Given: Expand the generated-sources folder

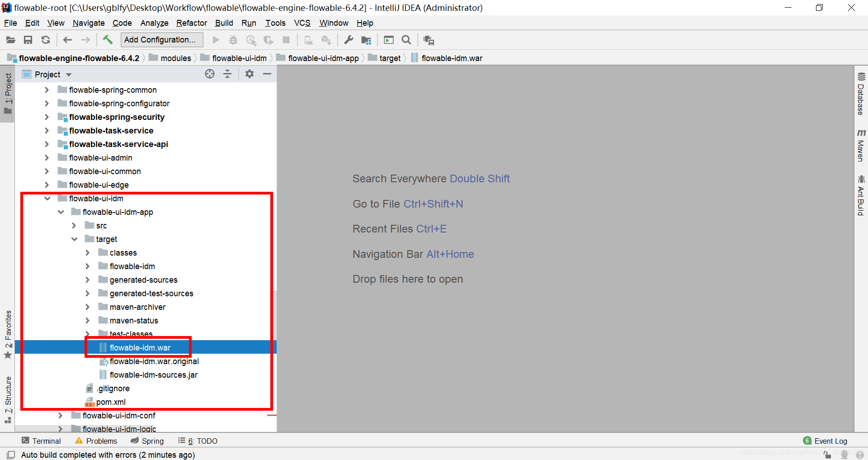Looking at the screenshot, I should [88, 280].
